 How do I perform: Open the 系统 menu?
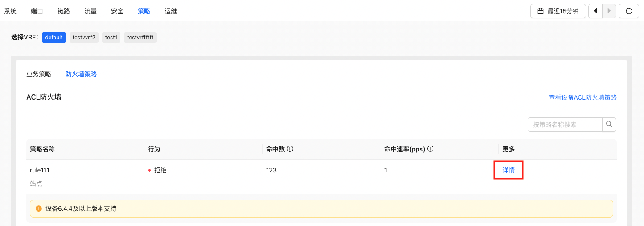(10, 11)
